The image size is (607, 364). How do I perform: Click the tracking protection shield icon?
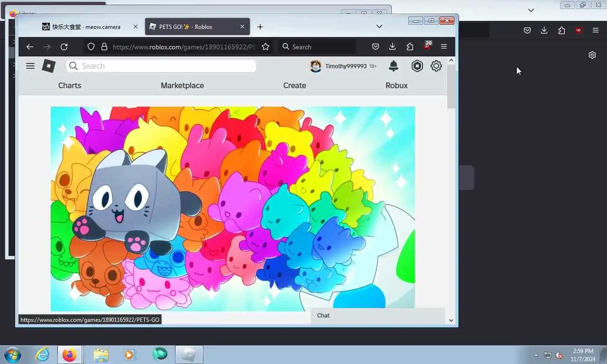click(91, 46)
